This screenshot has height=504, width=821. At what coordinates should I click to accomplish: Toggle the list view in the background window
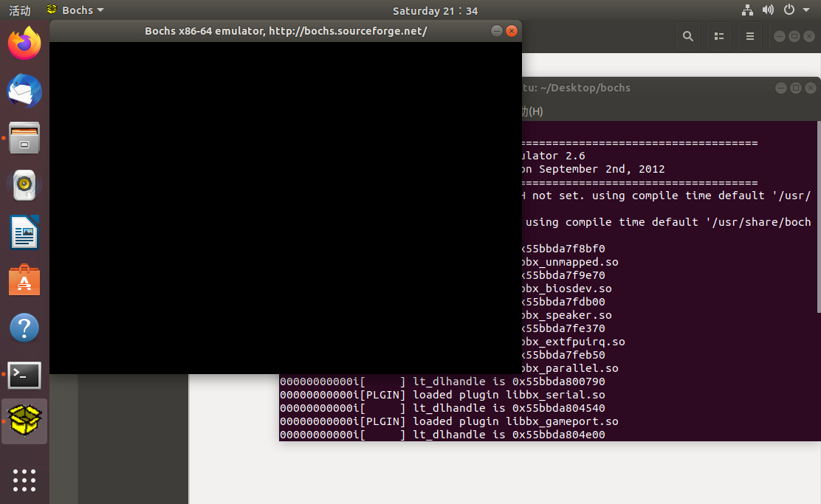(718, 35)
